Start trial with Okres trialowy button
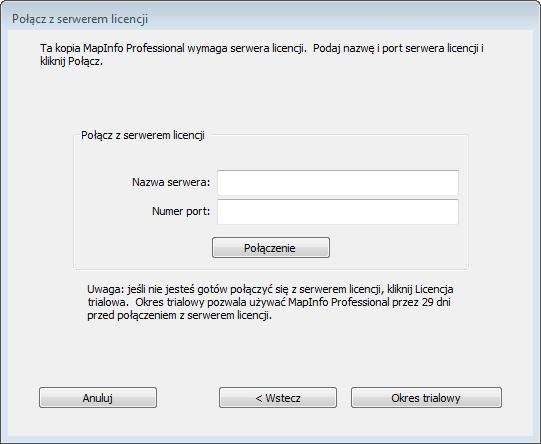Screen dimensions: 541x444 coord(426,397)
